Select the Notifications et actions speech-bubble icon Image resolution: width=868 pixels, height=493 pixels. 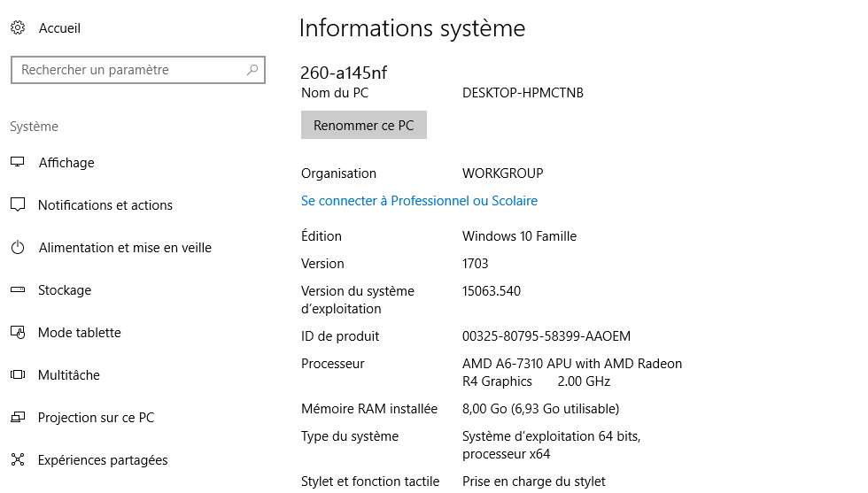click(x=18, y=205)
